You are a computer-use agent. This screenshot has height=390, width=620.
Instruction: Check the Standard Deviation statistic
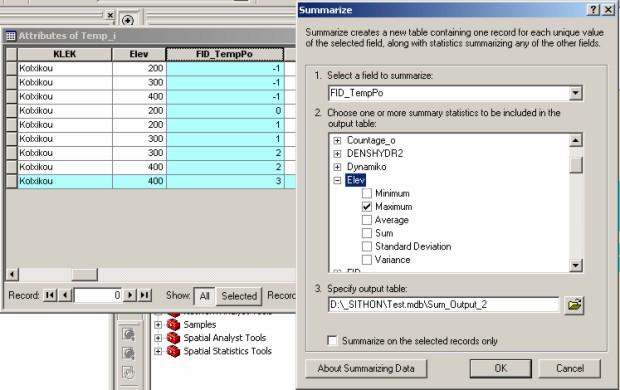367,246
